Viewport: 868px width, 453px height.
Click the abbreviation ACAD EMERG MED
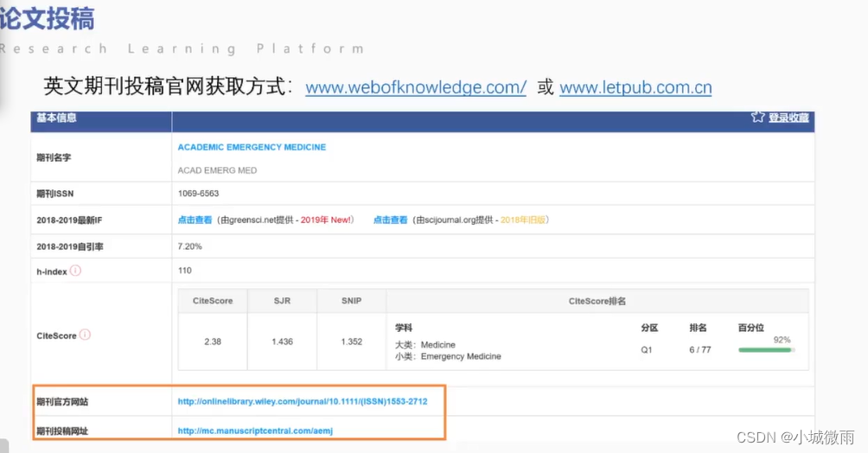click(217, 170)
